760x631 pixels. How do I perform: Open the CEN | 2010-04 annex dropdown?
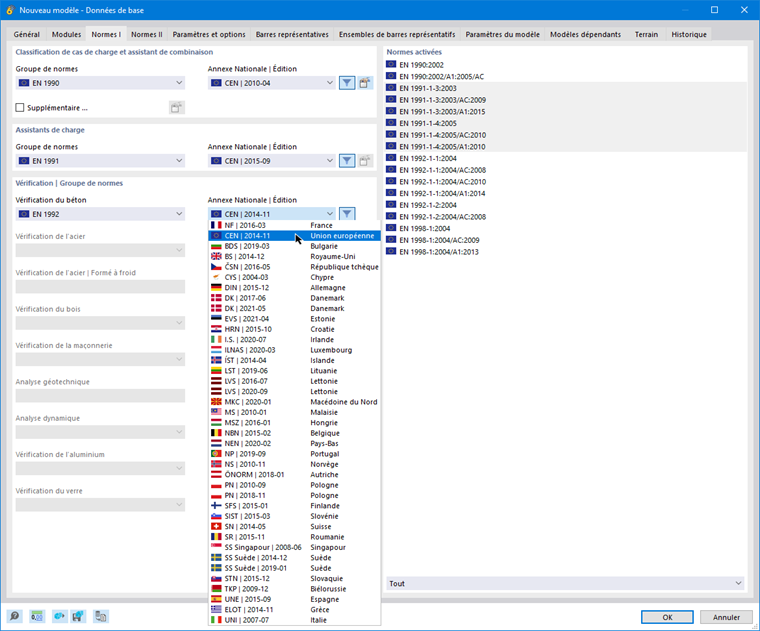(272, 83)
